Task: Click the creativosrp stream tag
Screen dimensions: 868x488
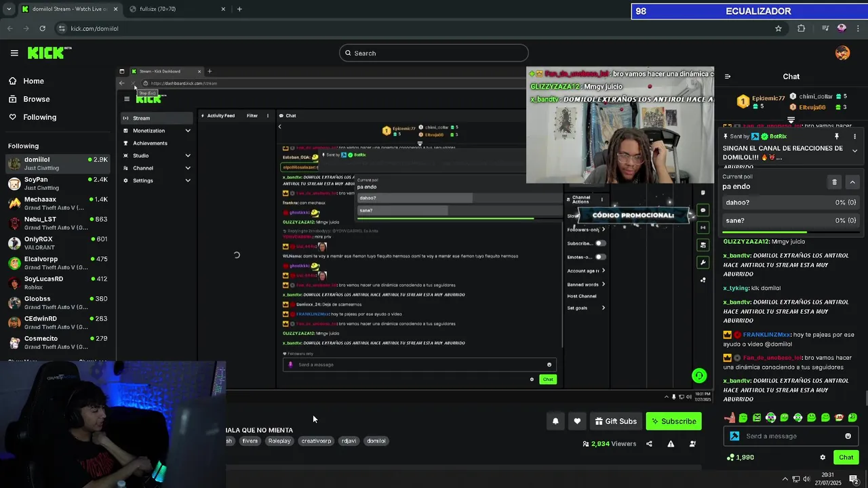Action: [x=316, y=441]
